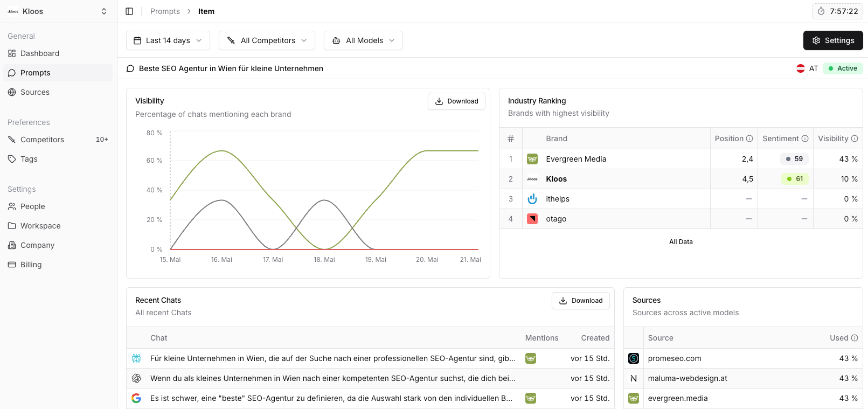Click the Prompts breadcrumb link
This screenshot has height=409, width=868.
[x=165, y=11]
